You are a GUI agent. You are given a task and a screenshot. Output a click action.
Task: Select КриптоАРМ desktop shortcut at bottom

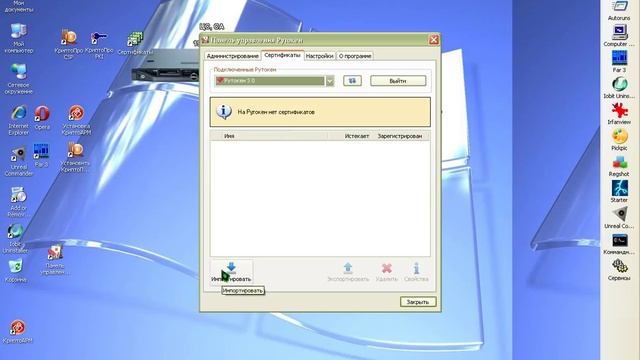click(17, 331)
